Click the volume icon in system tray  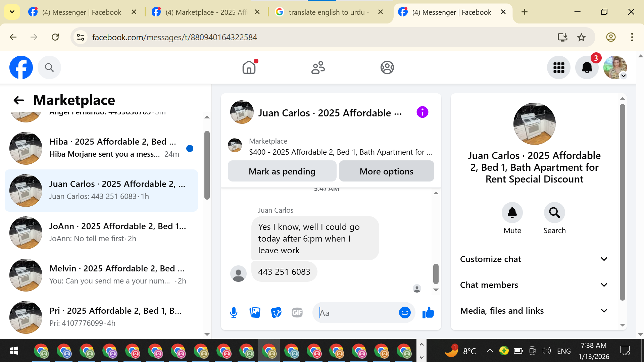click(x=546, y=351)
